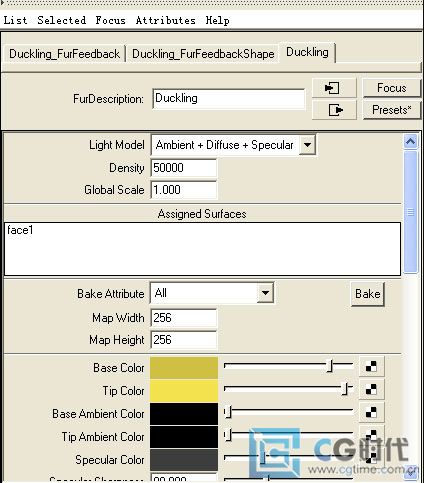This screenshot has width=424, height=483.
Task: Click the yellow Tip Color swatch
Action: tap(184, 390)
